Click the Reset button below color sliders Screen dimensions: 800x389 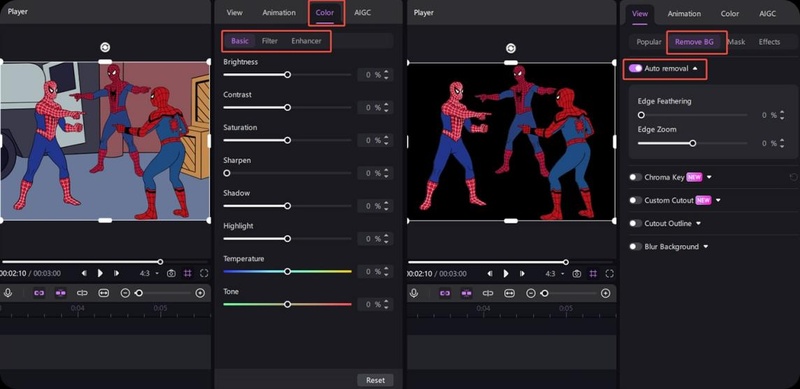pyautogui.click(x=375, y=380)
